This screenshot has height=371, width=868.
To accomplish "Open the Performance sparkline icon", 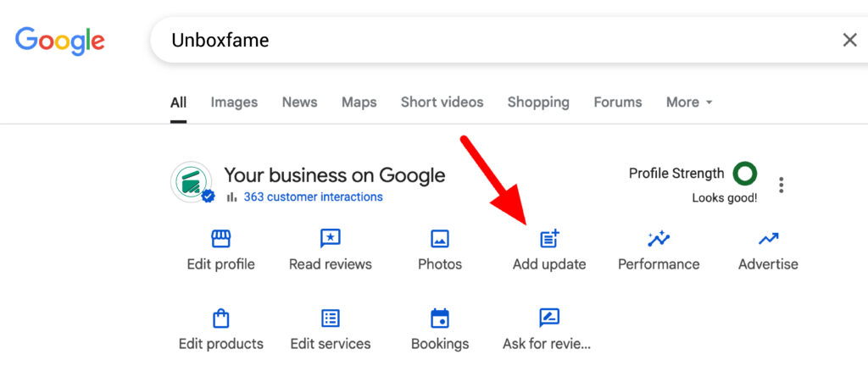I will pos(659,239).
